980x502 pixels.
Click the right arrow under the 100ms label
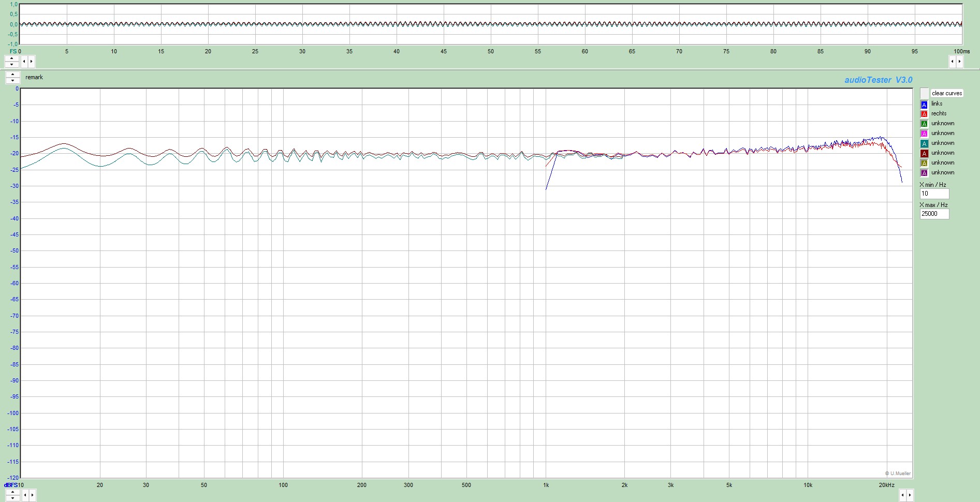click(x=959, y=62)
